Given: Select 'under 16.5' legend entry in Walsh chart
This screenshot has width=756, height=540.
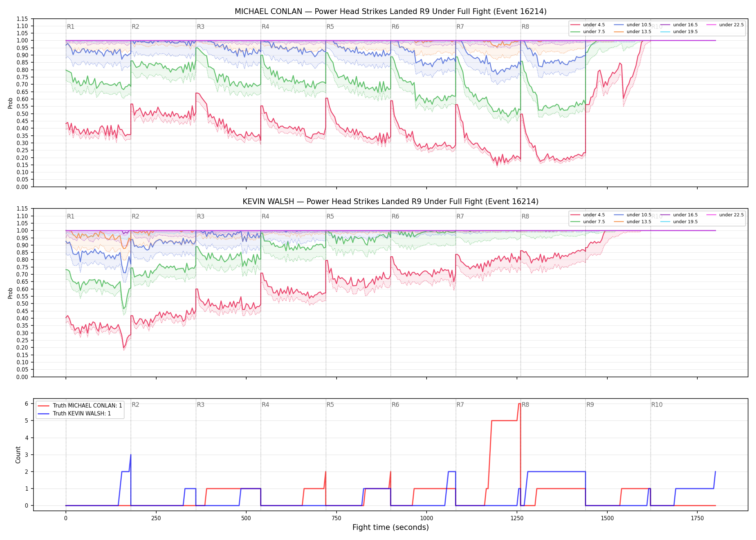Looking at the screenshot, I should [679, 215].
